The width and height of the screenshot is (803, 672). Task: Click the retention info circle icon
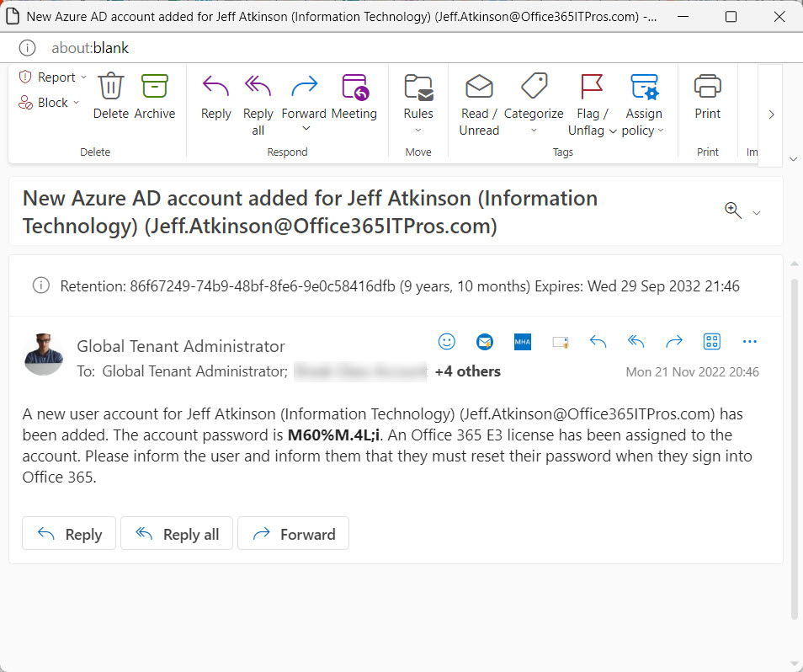[41, 285]
